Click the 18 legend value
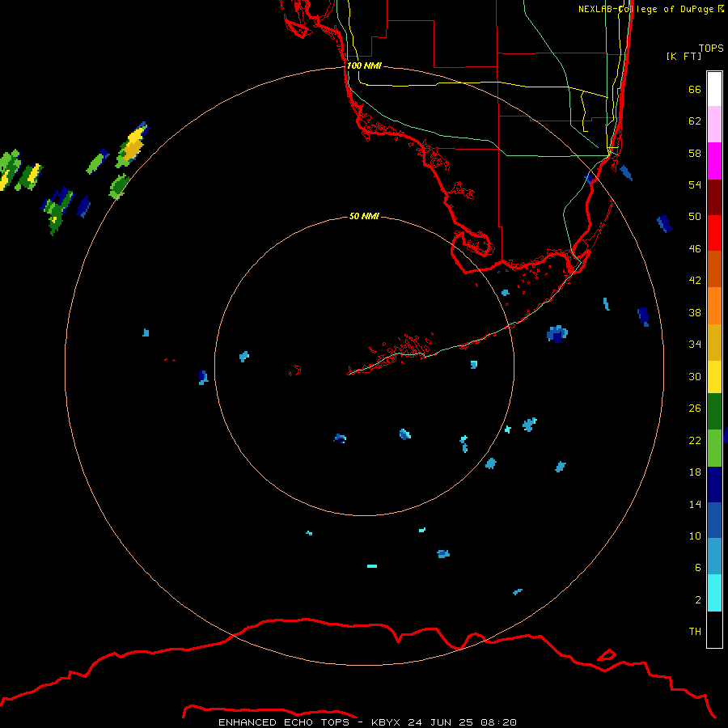This screenshot has width=728, height=728. coord(695,472)
